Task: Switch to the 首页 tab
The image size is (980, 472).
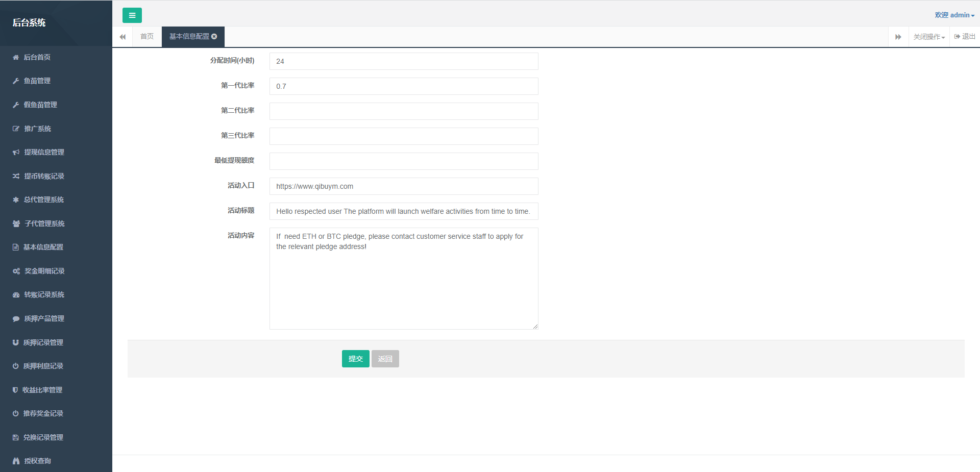Action: point(147,37)
